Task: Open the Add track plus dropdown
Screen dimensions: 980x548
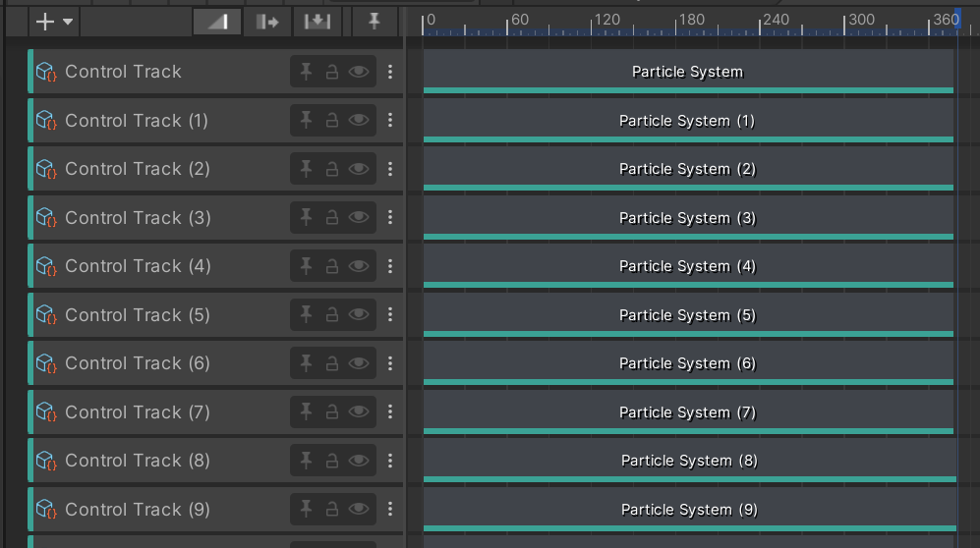Action: click(x=54, y=22)
